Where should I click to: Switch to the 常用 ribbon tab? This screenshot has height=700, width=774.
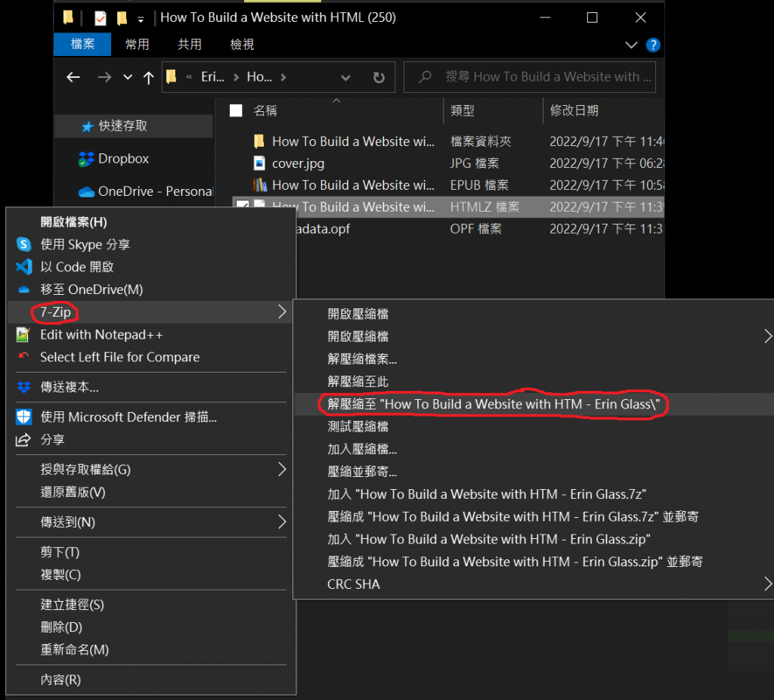point(138,45)
